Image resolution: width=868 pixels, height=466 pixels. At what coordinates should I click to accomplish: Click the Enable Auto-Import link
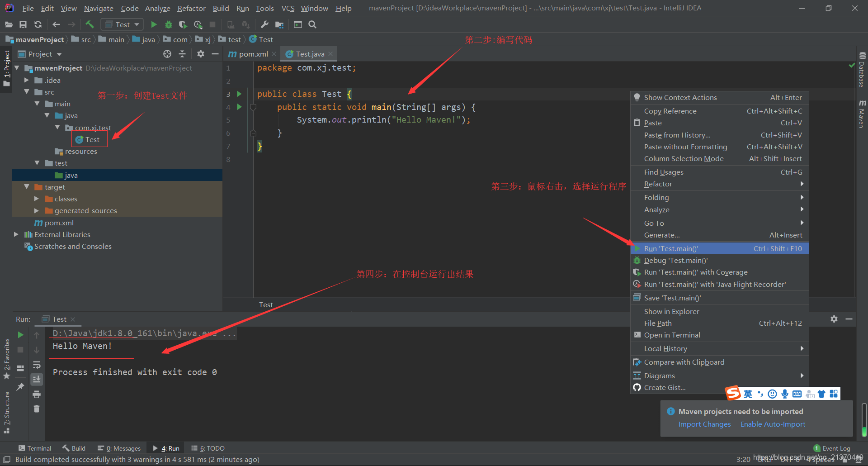point(773,424)
